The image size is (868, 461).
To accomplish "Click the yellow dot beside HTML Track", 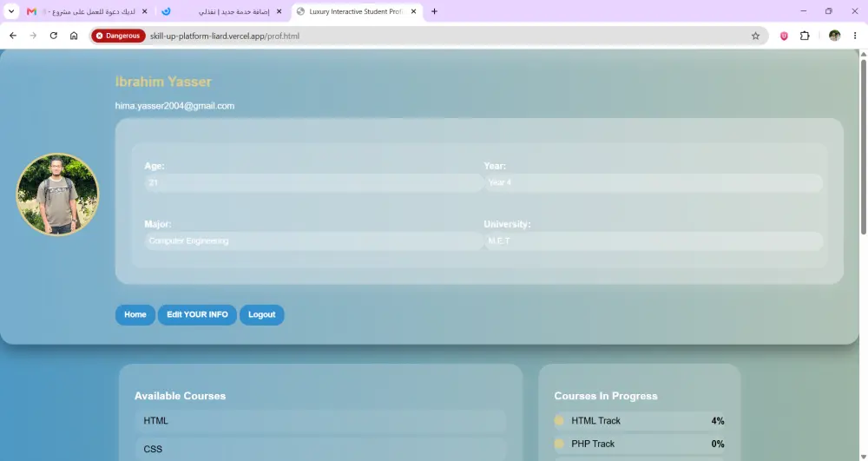I will (x=559, y=420).
